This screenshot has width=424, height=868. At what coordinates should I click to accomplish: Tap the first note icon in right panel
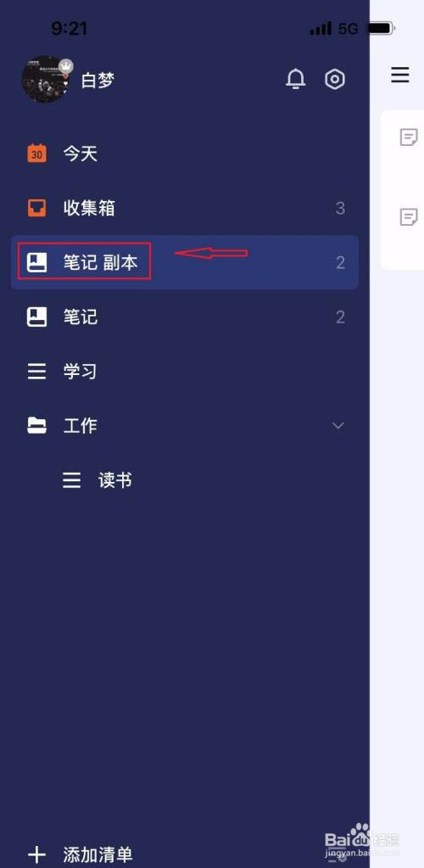[409, 137]
